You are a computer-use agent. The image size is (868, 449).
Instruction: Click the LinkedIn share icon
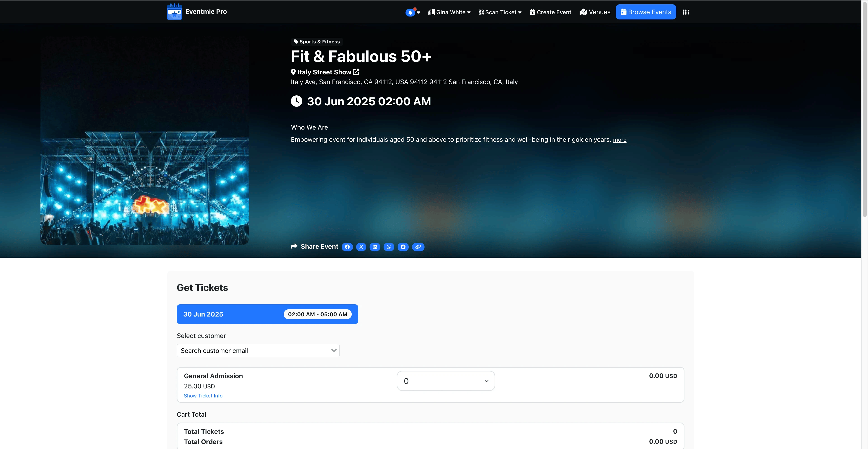[375, 247]
